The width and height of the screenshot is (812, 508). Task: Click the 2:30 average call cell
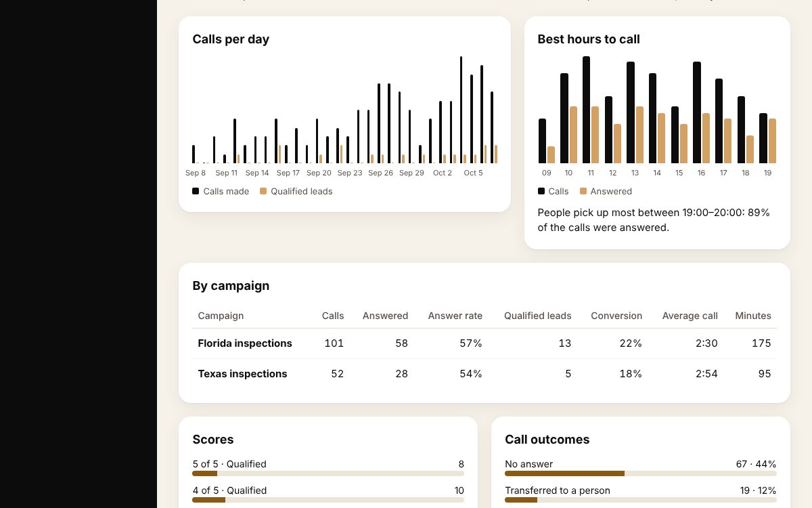coord(706,343)
